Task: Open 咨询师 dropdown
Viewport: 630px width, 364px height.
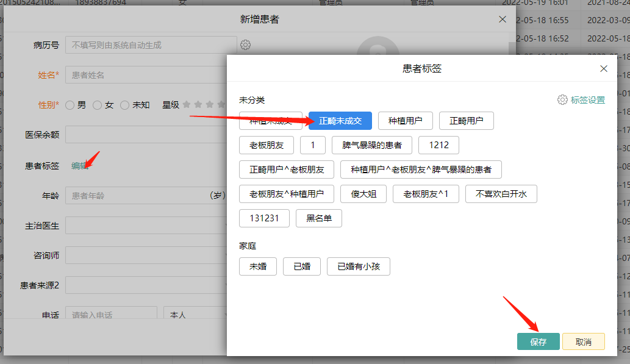Action: [146, 255]
